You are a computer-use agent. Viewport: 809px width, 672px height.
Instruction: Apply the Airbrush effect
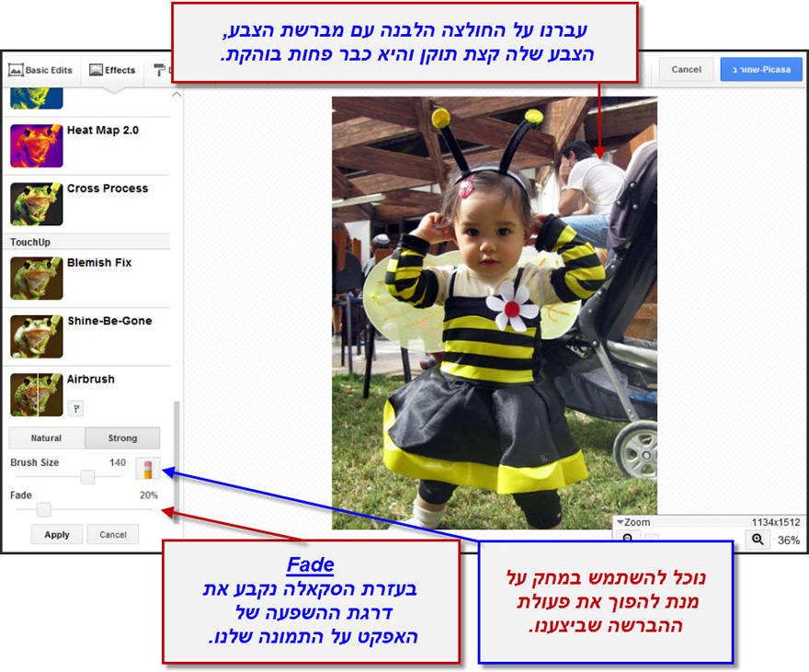56,534
